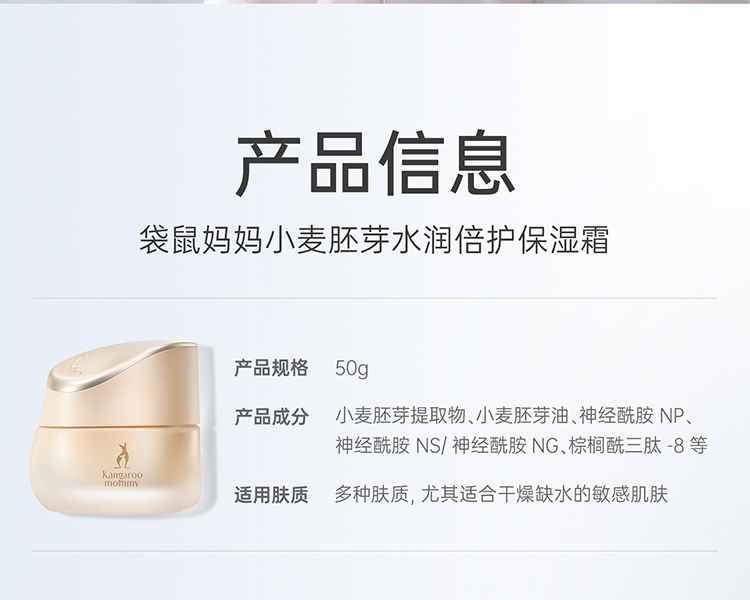The width and height of the screenshot is (750, 600).
Task: Click the lower horizontal divider line
Action: pos(375,551)
